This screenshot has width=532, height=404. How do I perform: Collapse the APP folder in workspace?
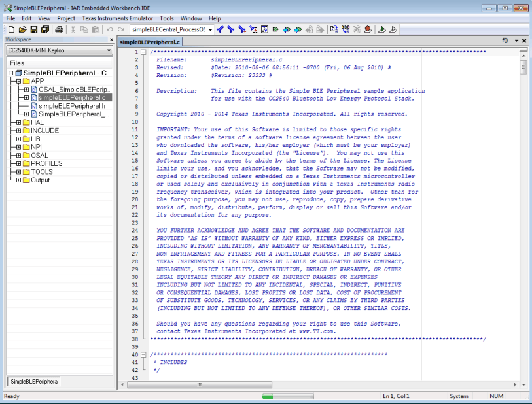point(20,81)
